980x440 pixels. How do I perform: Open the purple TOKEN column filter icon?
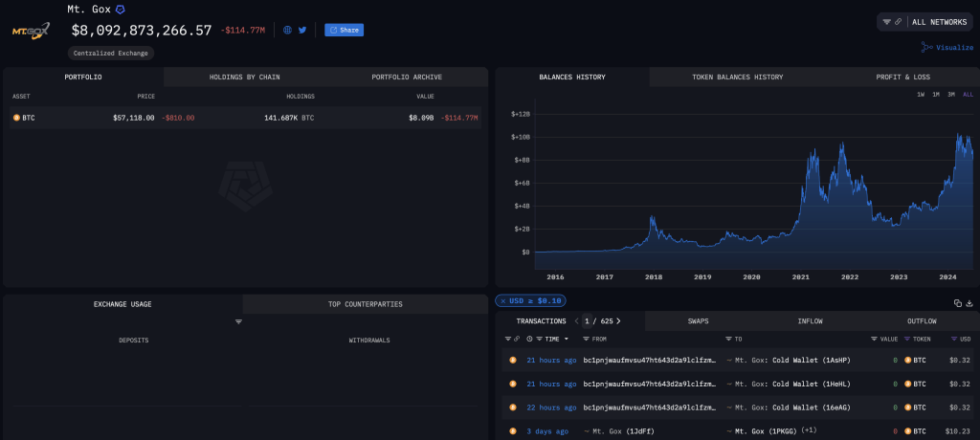point(907,339)
